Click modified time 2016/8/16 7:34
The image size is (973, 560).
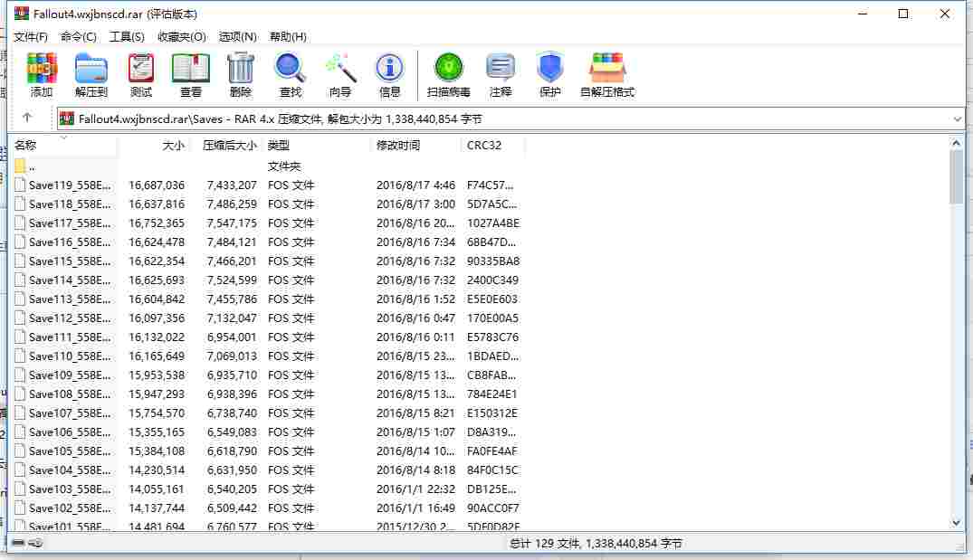pyautogui.click(x=415, y=242)
